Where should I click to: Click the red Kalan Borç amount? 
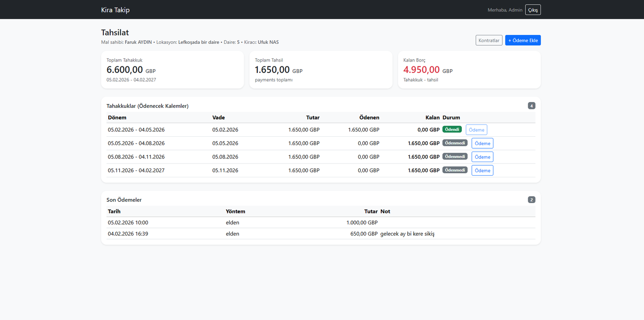tap(421, 70)
